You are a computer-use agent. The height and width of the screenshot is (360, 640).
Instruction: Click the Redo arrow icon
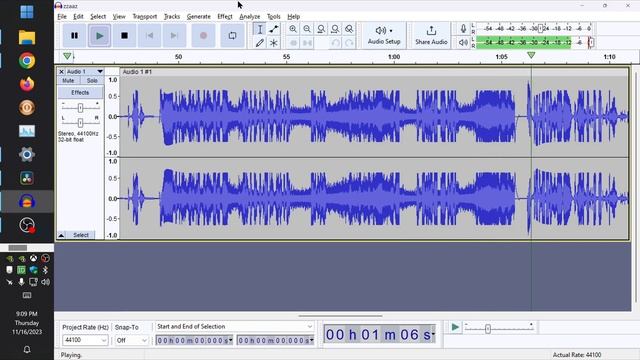(349, 42)
